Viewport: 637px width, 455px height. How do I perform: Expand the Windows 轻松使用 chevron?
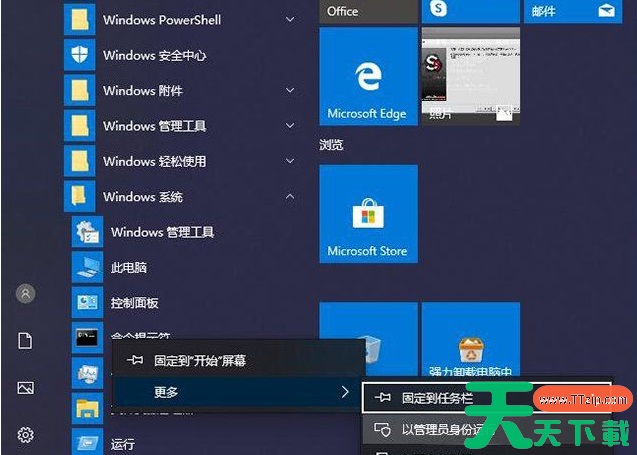point(290,161)
